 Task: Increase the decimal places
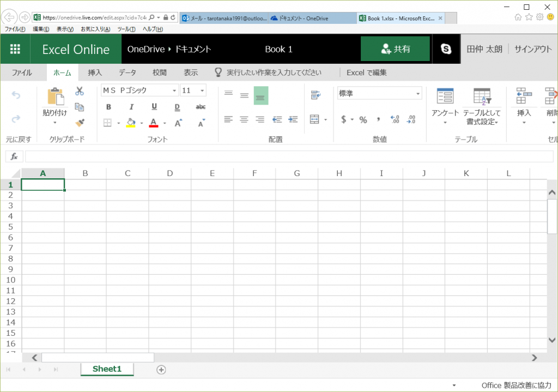(x=395, y=119)
